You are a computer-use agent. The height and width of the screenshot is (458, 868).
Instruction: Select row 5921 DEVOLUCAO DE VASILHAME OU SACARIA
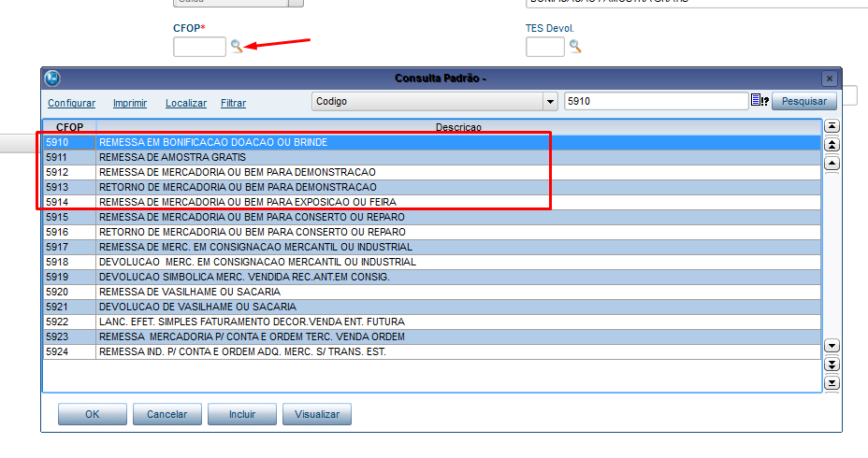[x=432, y=307]
